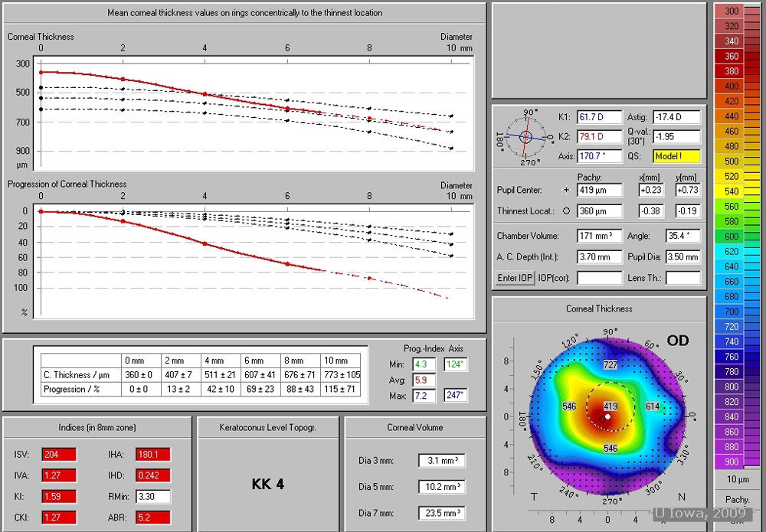
Task: Click the corneal axis compass icon
Action: pos(525,137)
